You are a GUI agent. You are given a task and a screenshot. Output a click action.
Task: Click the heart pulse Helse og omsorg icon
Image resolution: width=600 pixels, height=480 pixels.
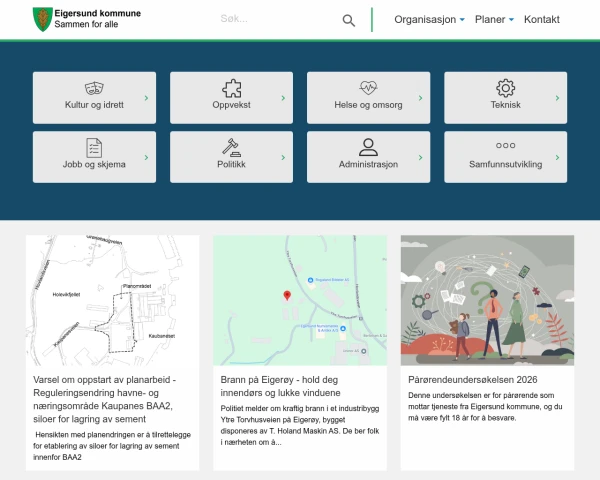(x=368, y=87)
